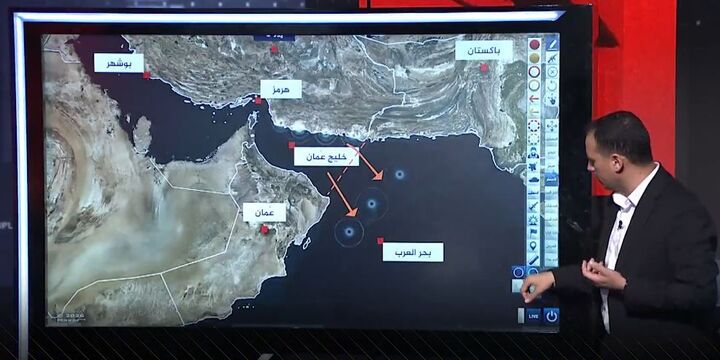The height and width of the screenshot is (360, 720).
Task: Click the red marker above بحر العرب label
Action: coord(380,241)
